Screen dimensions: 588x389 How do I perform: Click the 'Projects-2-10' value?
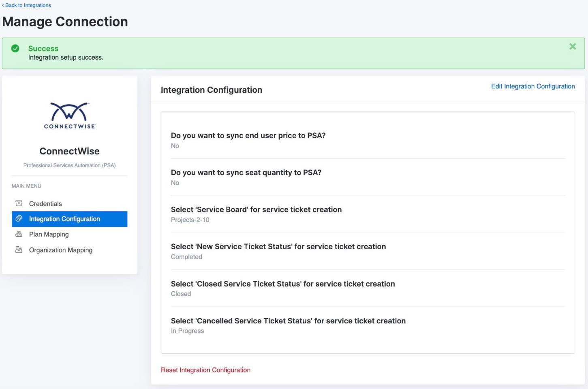[x=190, y=220]
